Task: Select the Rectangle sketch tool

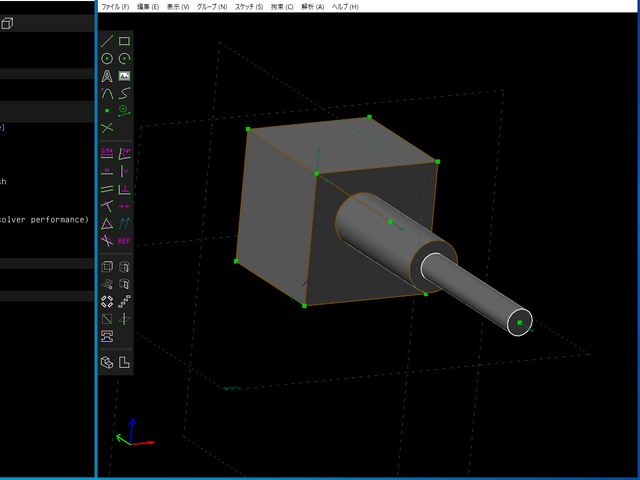Action: pyautogui.click(x=124, y=41)
